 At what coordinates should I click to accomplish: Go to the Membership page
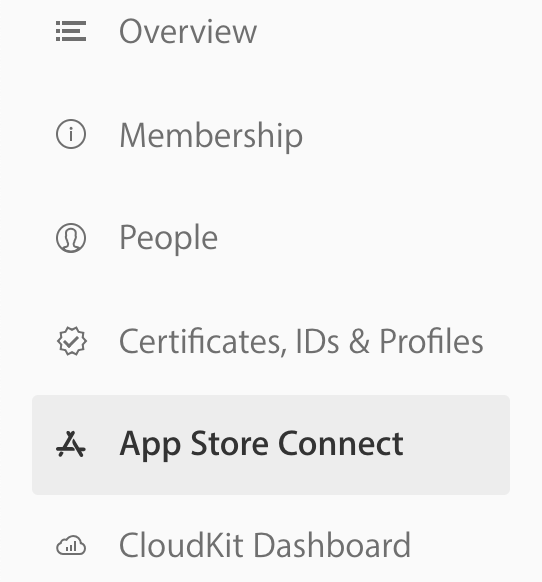click(x=211, y=135)
